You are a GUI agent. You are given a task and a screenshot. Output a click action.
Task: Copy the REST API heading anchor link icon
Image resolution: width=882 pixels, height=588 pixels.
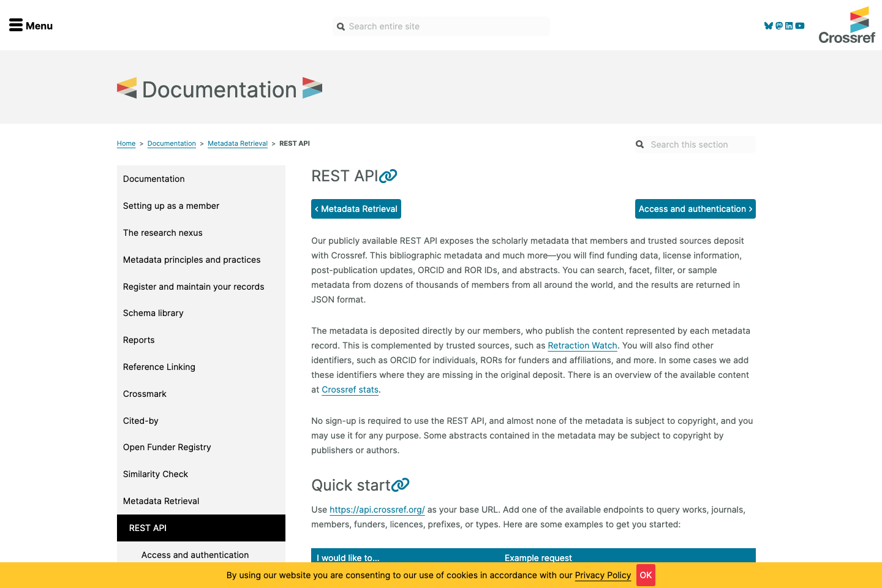point(389,175)
